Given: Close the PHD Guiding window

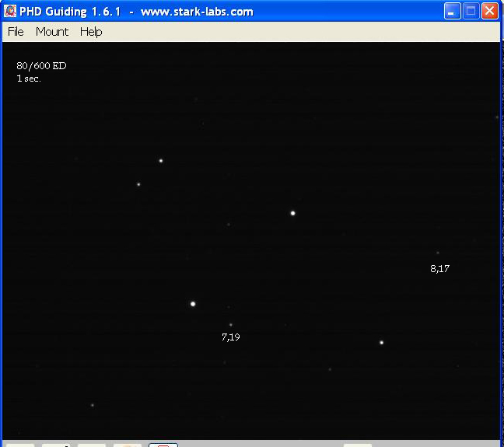Looking at the screenshot, I should point(489,11).
